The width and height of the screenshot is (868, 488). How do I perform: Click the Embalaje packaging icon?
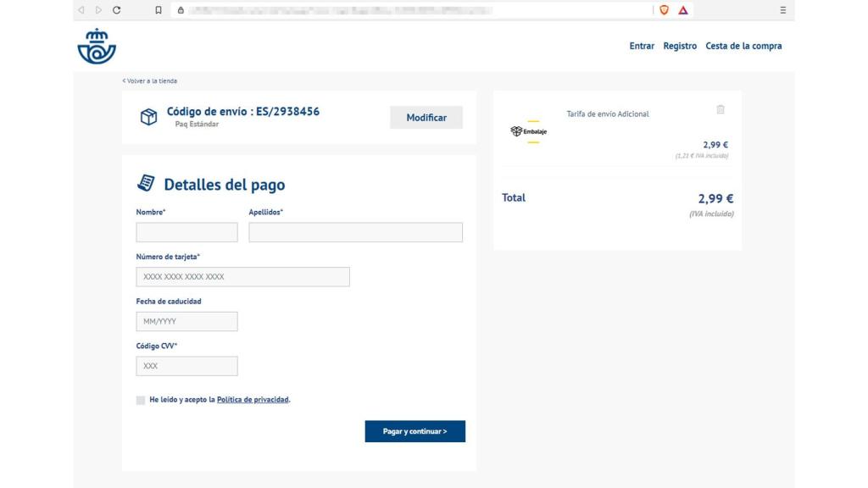(515, 131)
